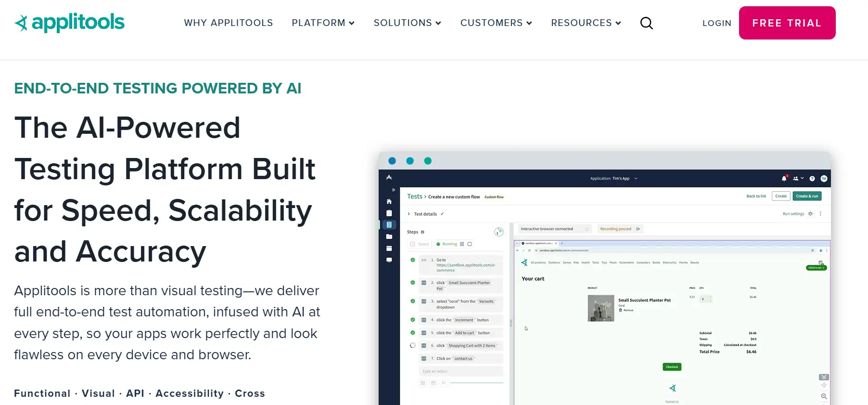Open the folder icon in the sidebar
Viewport: 868px width, 405px height.
389,236
